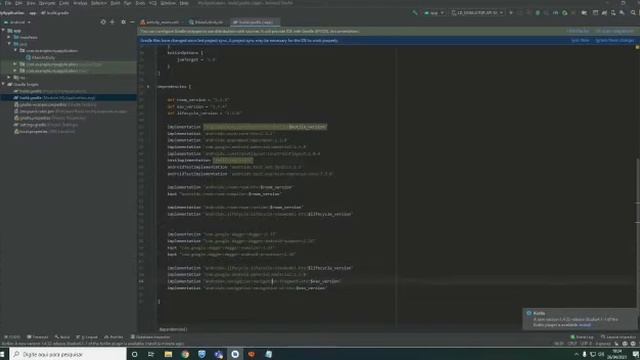Open the Terminal tool window
The image size is (640, 360).
pyautogui.click(x=38, y=337)
